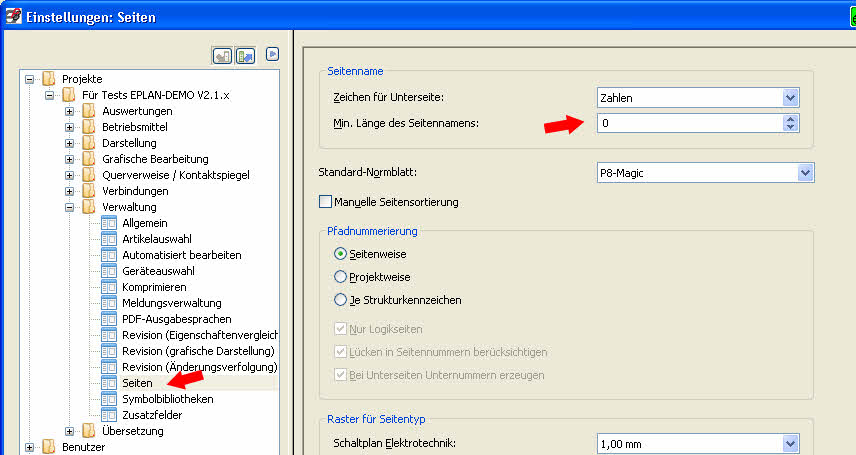Open Zeichen für Unterseite dropdown
Screen dimensions: 856x455
coord(790,98)
